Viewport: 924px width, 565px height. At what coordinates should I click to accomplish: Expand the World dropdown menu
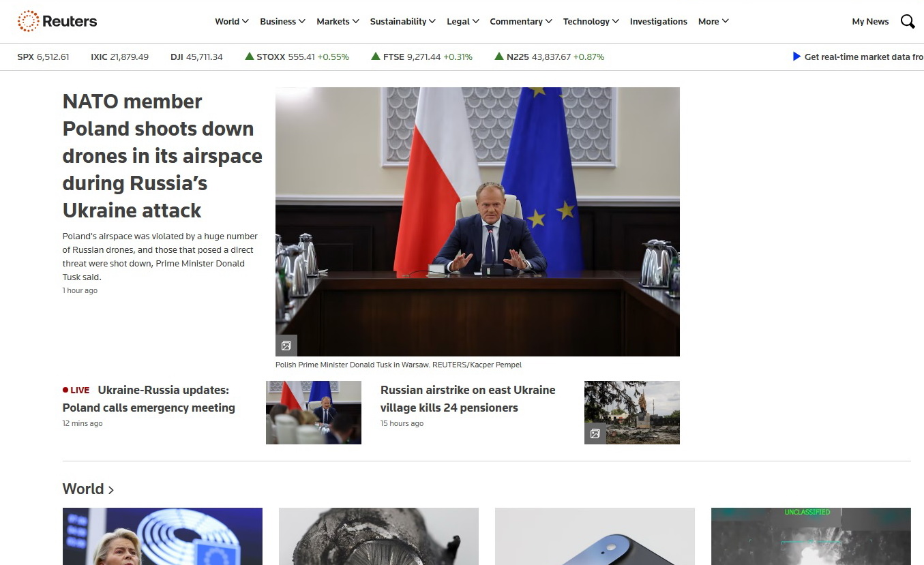tap(231, 22)
